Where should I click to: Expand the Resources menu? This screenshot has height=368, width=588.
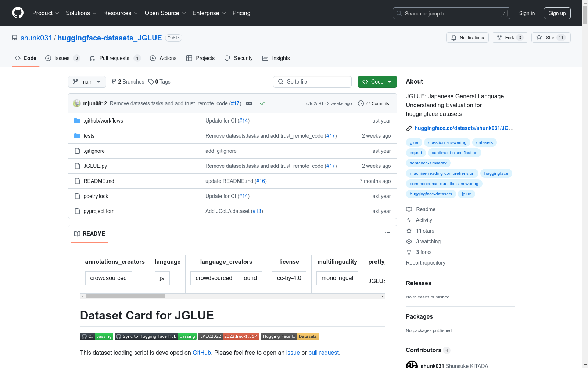tap(121, 13)
